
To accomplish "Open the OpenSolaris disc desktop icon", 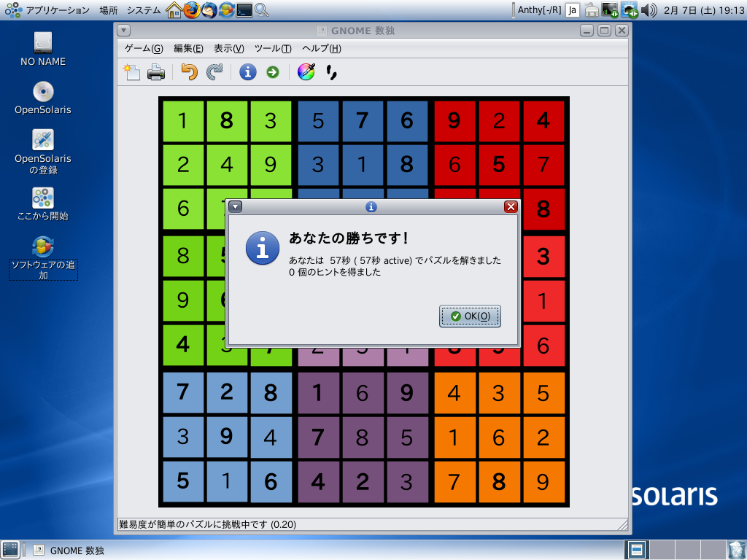I will coord(43,98).
